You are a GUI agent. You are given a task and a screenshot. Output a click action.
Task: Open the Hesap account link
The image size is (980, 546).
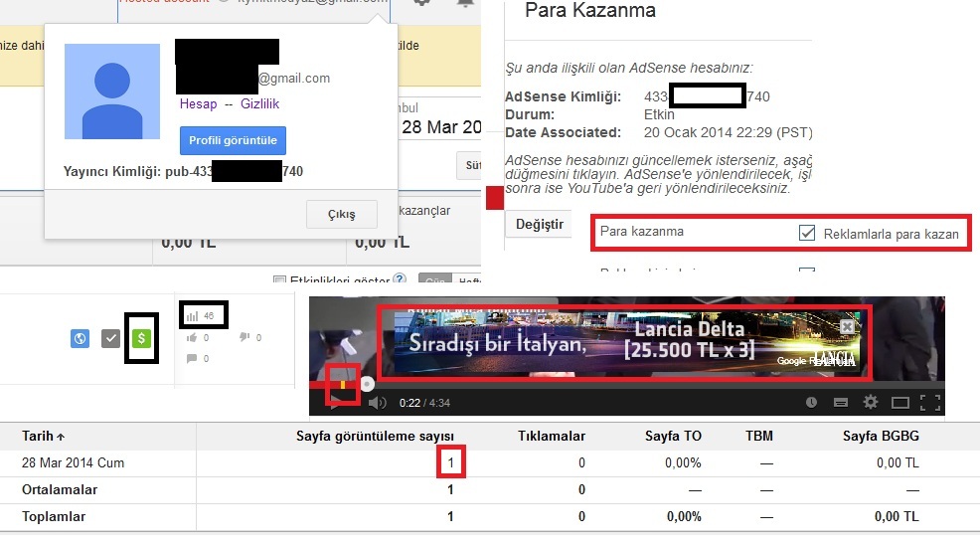point(198,103)
